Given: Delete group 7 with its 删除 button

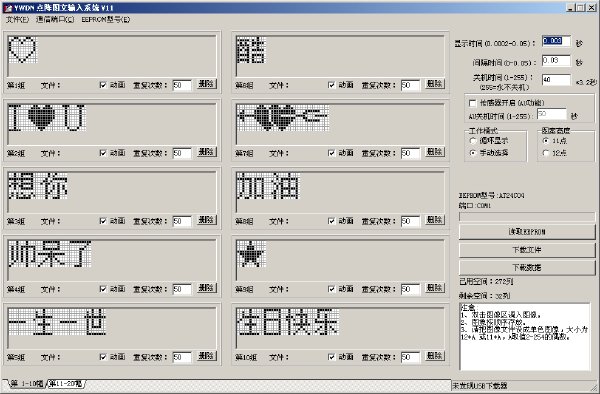Looking at the screenshot, I should (435, 152).
